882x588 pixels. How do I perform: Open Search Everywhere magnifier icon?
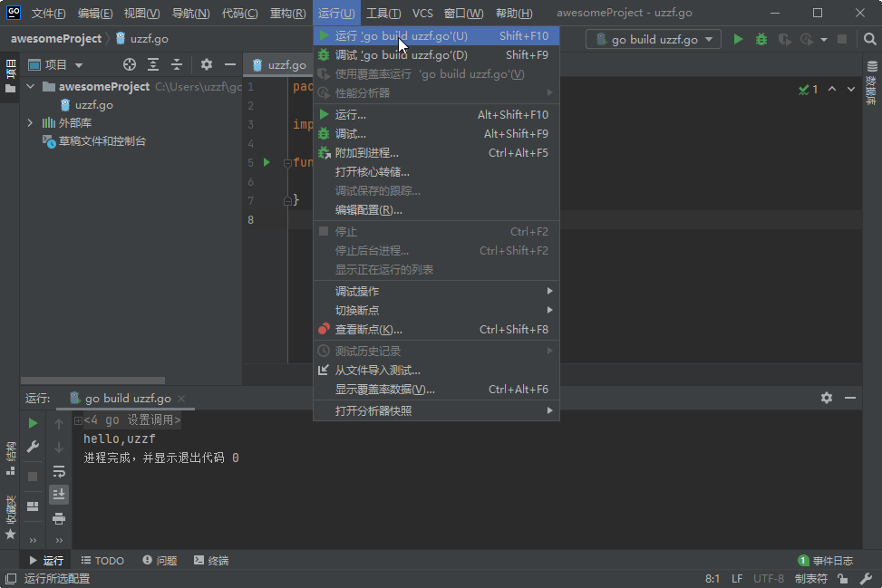coord(869,39)
